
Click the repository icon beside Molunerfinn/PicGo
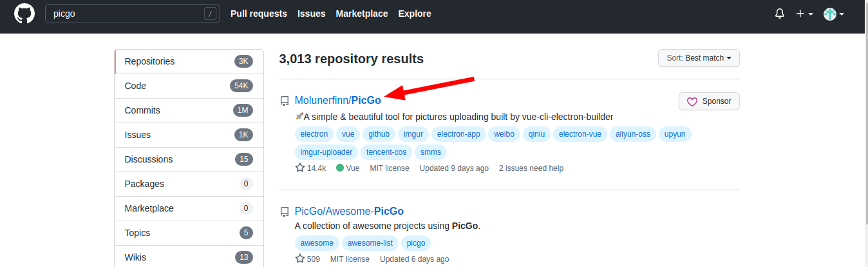284,101
